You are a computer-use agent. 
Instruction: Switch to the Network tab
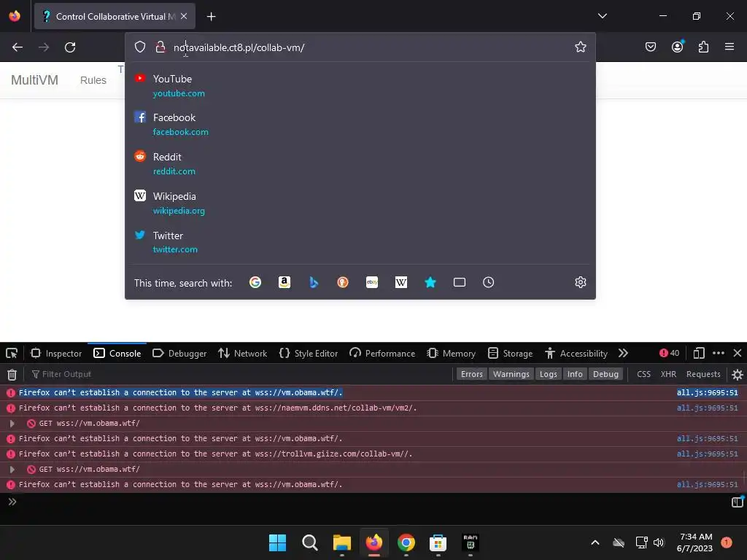[242, 354]
